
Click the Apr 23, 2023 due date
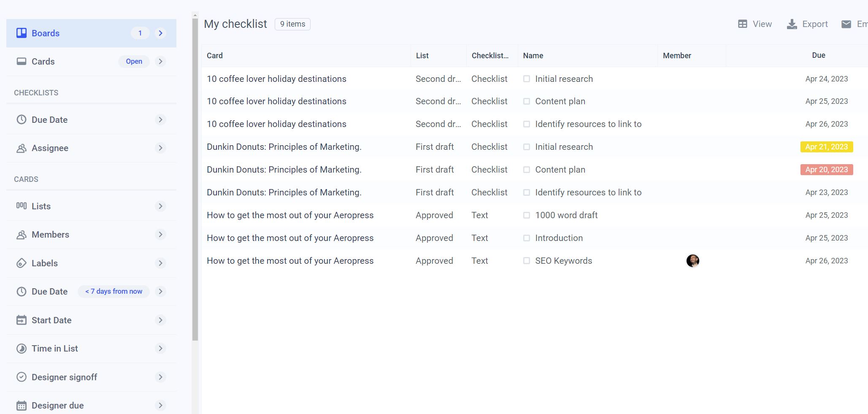(827, 192)
